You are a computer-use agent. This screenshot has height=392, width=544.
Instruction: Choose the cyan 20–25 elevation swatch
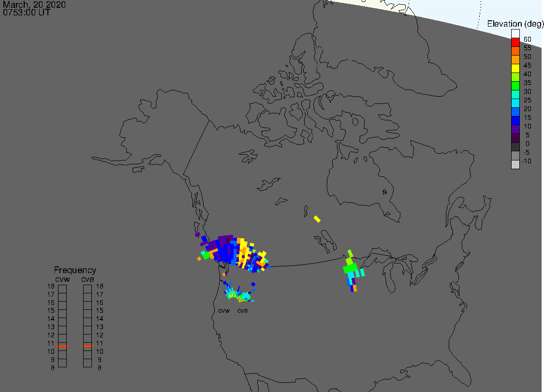515,103
